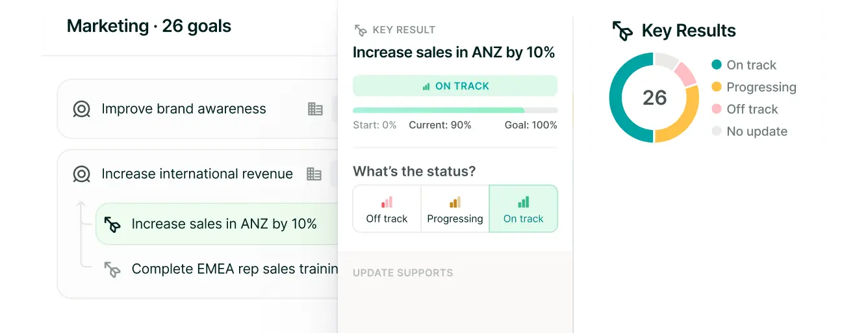Set status to Off track
Screen dimensions: 868x333
(x=387, y=209)
